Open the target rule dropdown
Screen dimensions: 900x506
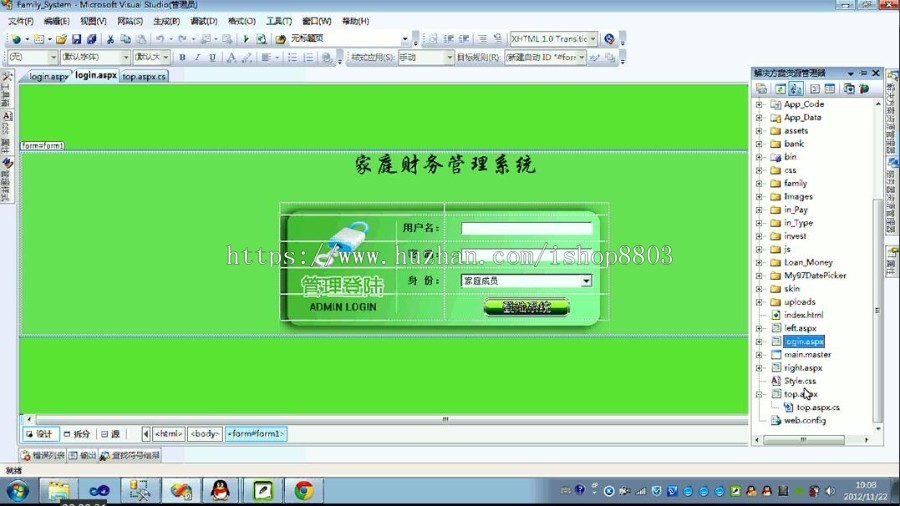pyautogui.click(x=581, y=57)
